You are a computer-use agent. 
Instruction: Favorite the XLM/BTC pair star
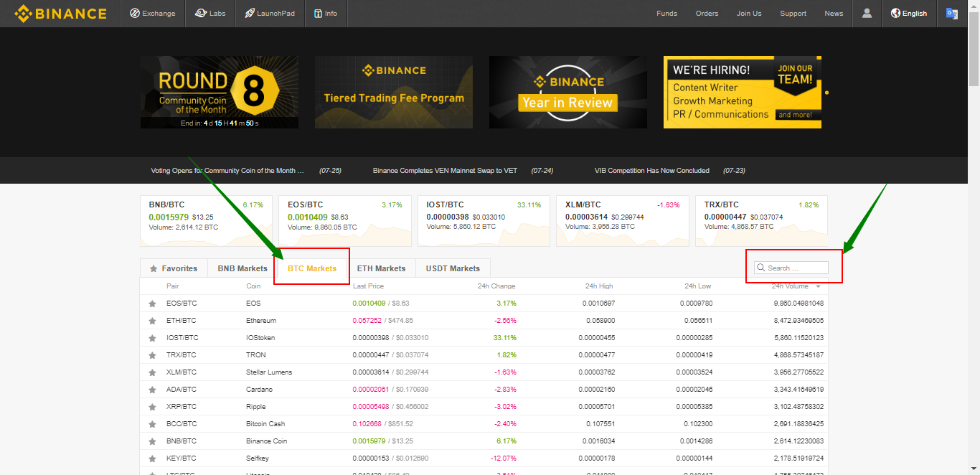click(152, 372)
